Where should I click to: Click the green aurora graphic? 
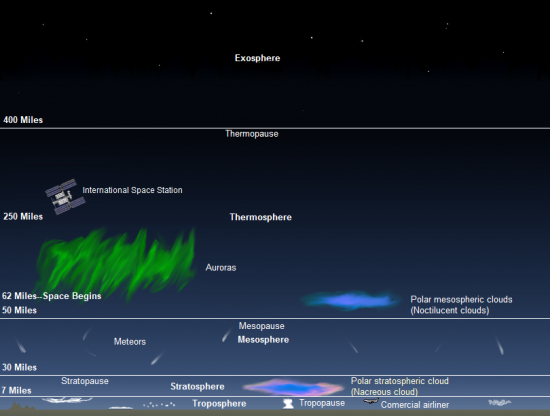point(116,265)
